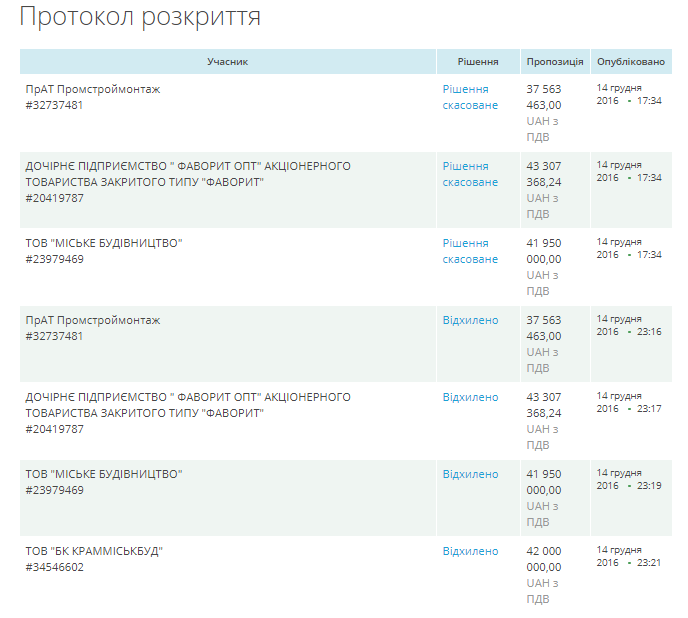Click the 'Учасник' column header
The height and width of the screenshot is (618, 688).
(x=227, y=62)
